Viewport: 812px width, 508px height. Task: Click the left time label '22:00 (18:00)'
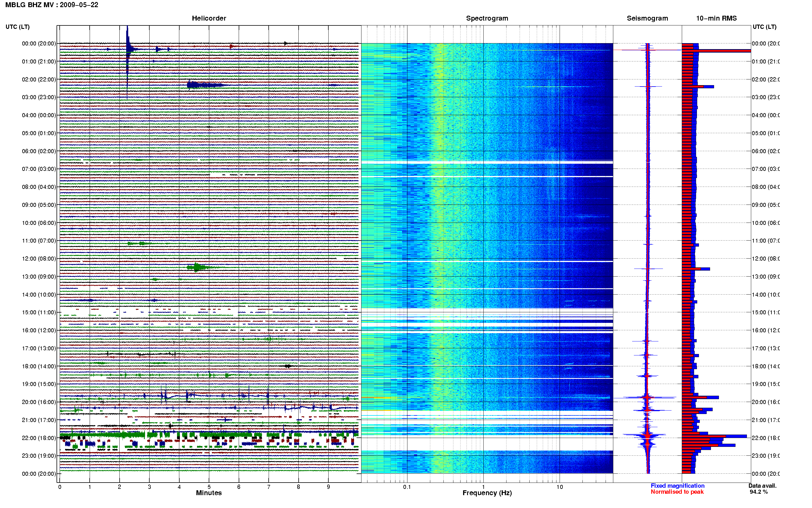coord(39,438)
